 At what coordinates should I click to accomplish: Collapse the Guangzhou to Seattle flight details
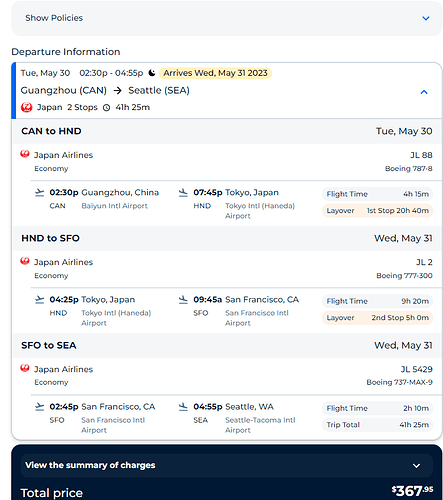tap(424, 92)
